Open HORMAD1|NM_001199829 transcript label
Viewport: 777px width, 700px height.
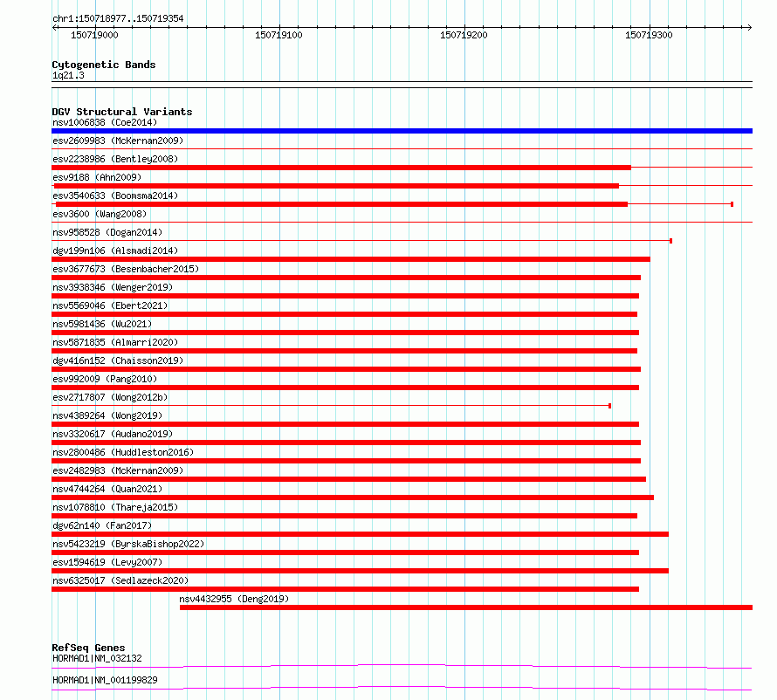point(105,680)
